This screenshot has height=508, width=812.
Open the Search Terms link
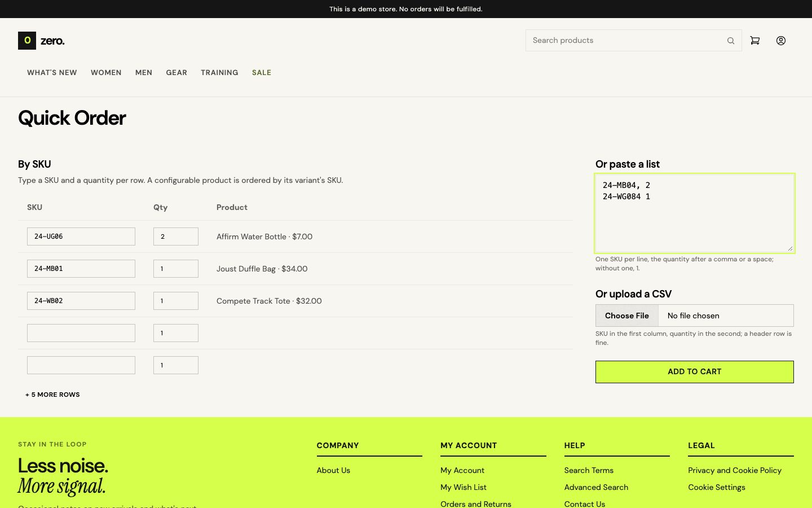click(589, 470)
